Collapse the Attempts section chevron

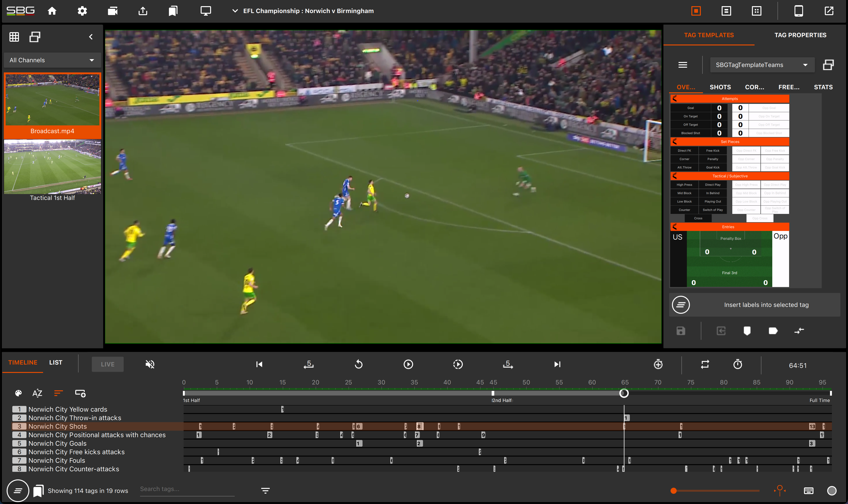675,98
